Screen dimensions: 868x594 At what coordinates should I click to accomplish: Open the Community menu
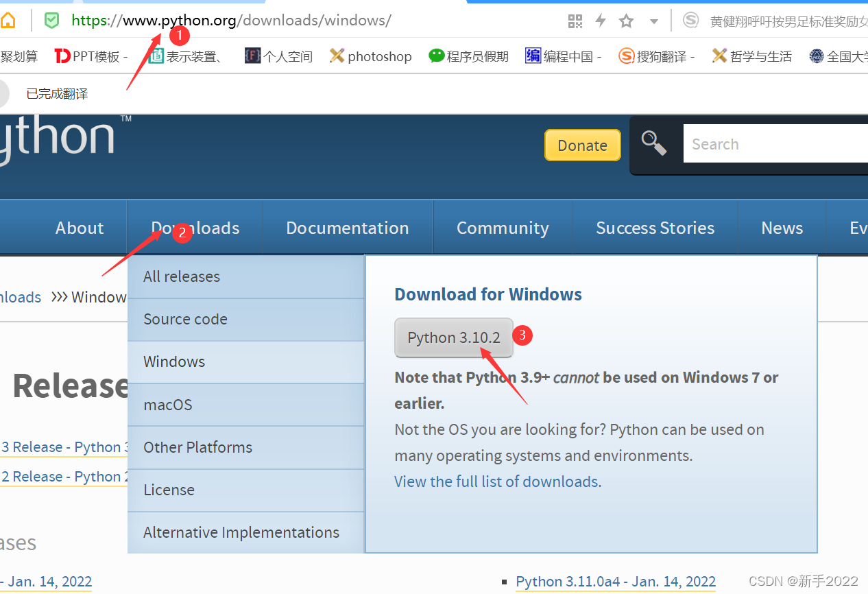[x=503, y=228]
